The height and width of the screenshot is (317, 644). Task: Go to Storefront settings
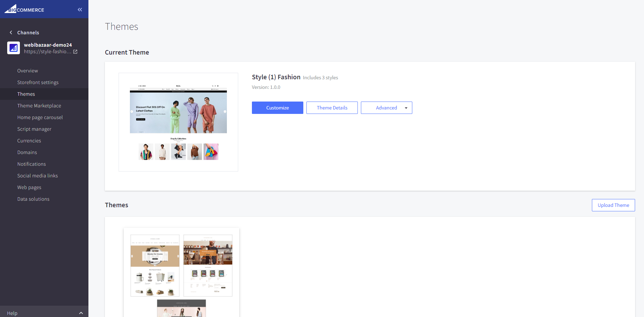[38, 82]
